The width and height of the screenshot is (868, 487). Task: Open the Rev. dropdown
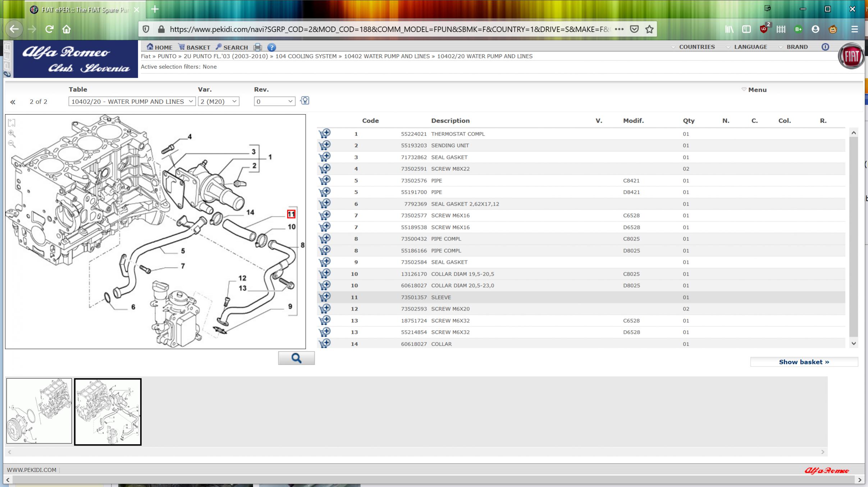coord(274,101)
